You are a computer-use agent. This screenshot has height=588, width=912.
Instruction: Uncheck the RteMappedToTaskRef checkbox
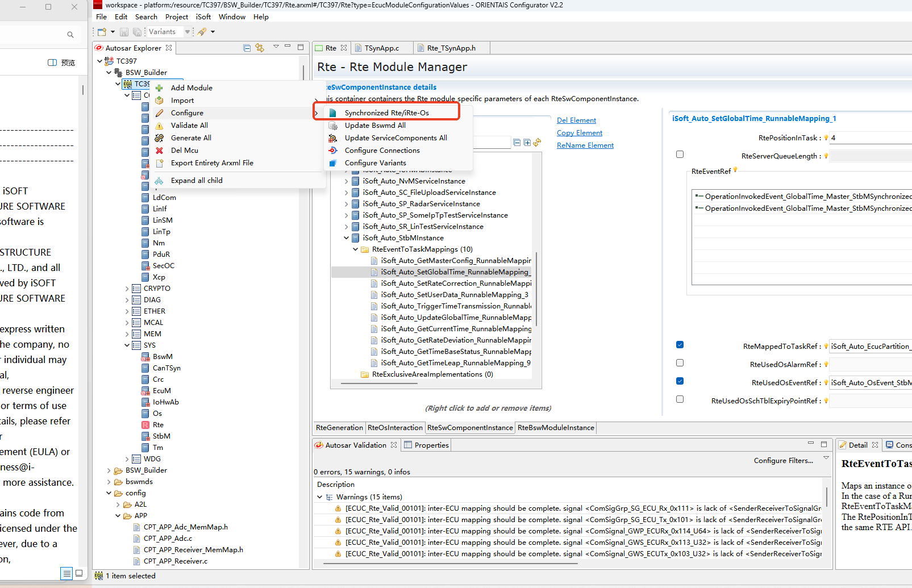point(680,345)
